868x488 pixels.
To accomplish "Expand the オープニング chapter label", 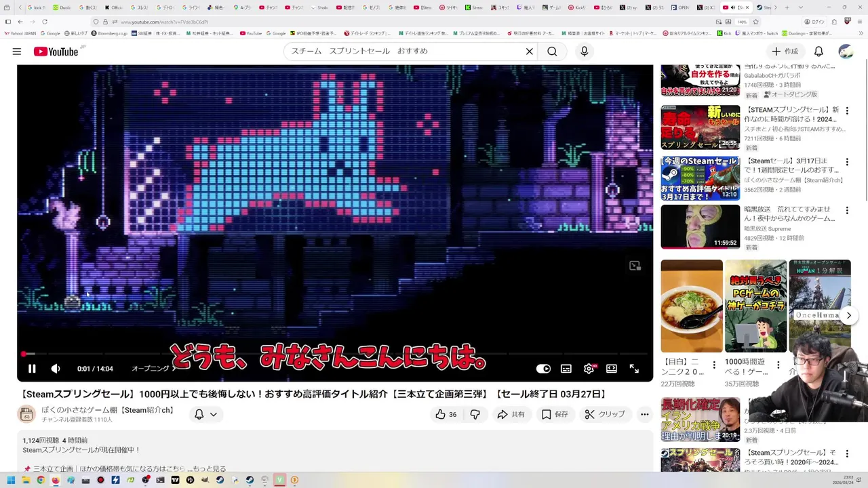I will point(154,369).
